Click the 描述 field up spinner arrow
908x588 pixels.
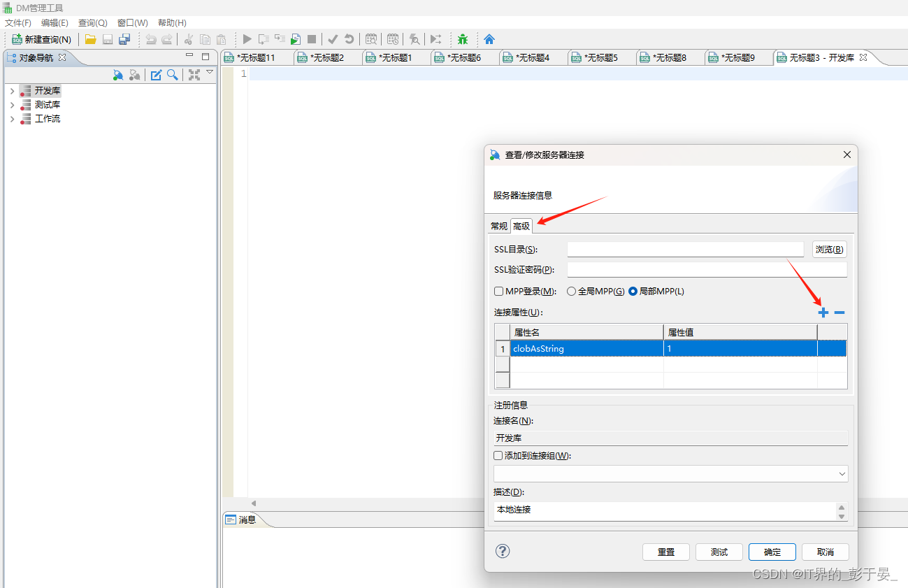click(842, 507)
